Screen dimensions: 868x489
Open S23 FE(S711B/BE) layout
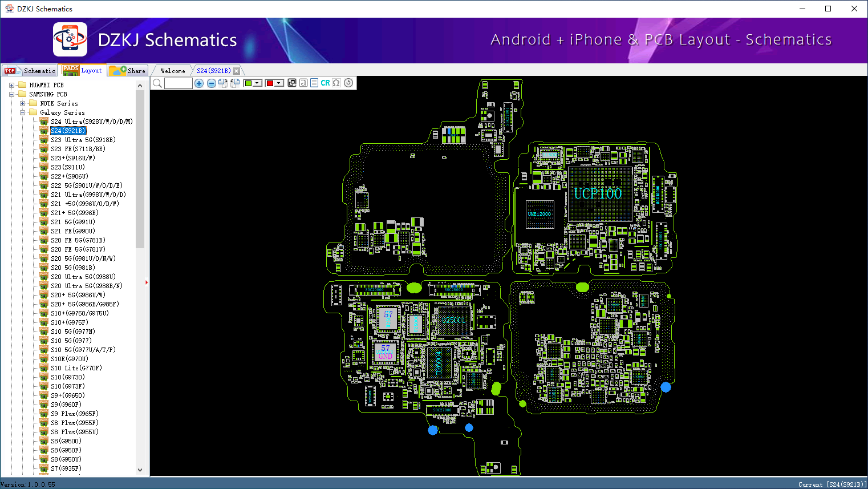click(78, 149)
